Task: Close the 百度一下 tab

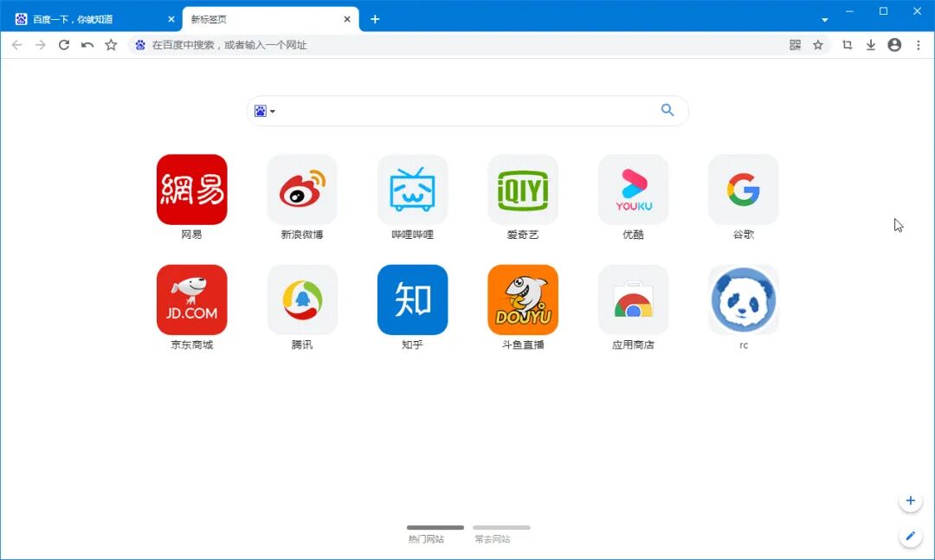Action: (171, 19)
